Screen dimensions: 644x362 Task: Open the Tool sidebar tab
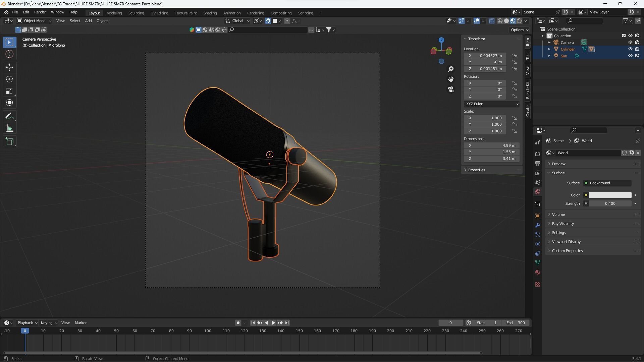[x=528, y=56]
